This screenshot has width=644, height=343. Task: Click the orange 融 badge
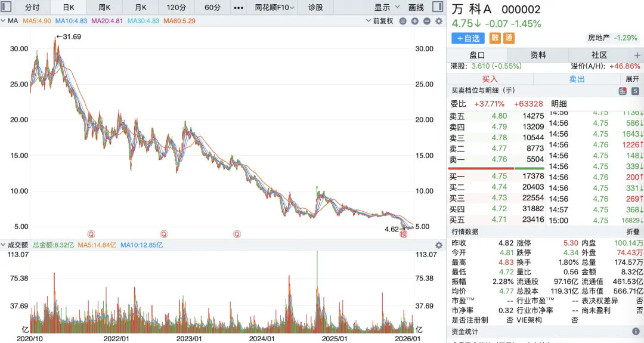[x=495, y=38]
